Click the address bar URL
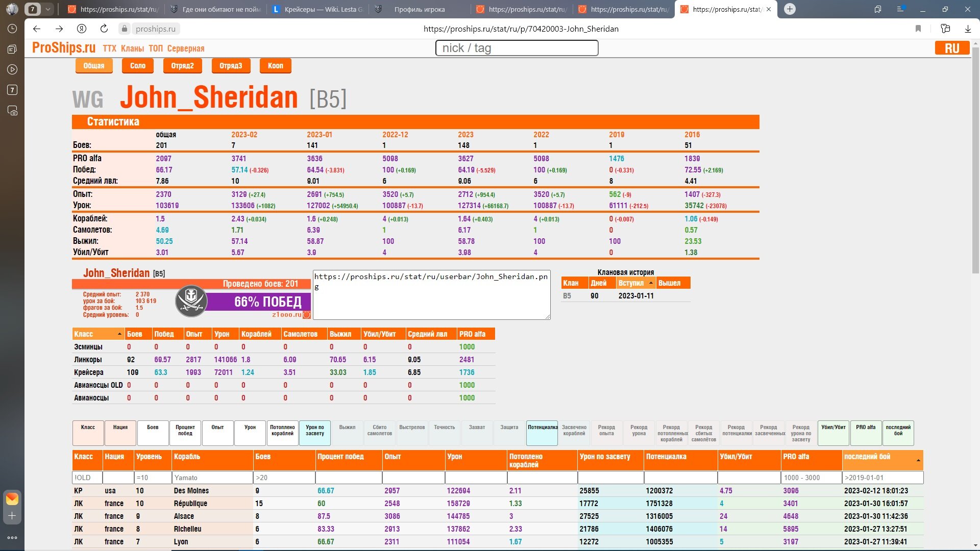980x551 pixels. (x=521, y=29)
